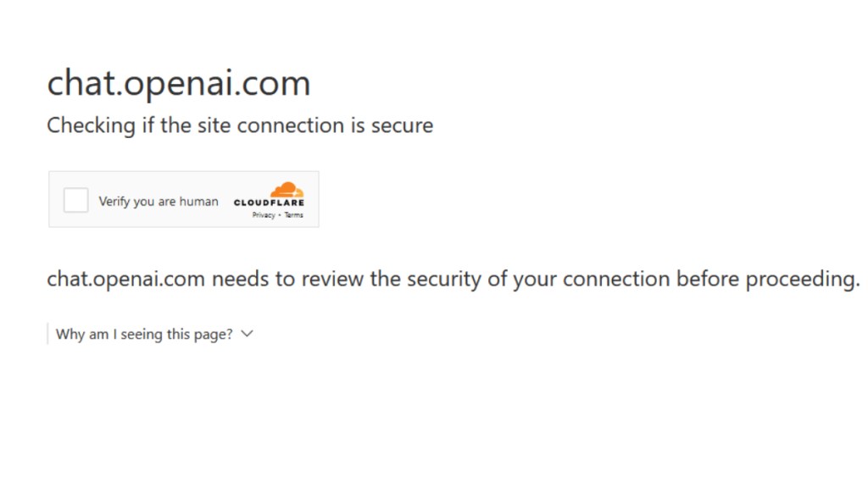Select the Checking if the site connection text

pos(240,125)
